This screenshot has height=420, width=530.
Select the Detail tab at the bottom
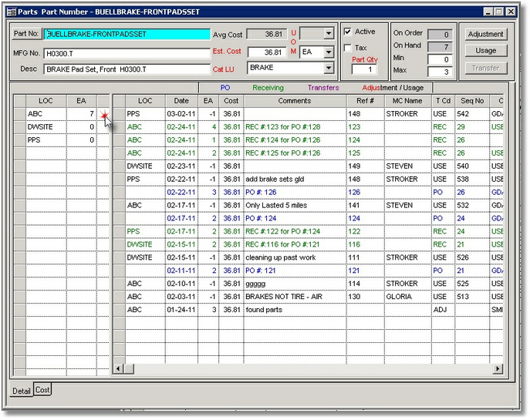[21, 391]
